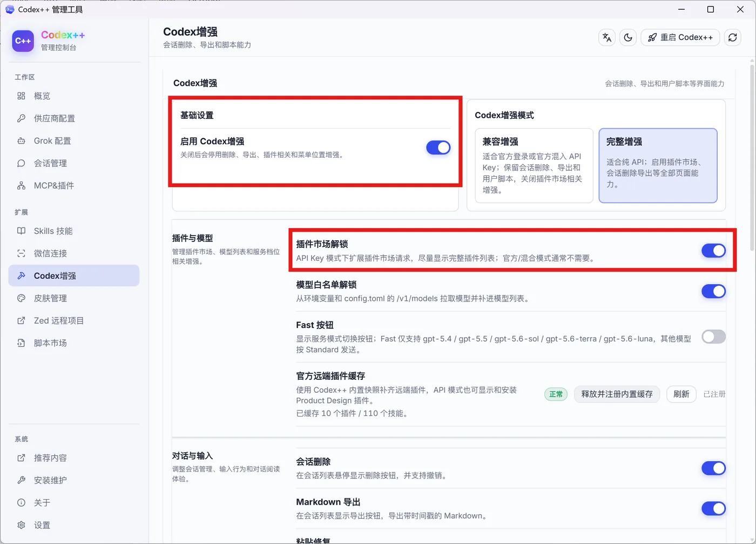Open Skills 技能 section
This screenshot has height=544, width=756.
click(x=74, y=231)
